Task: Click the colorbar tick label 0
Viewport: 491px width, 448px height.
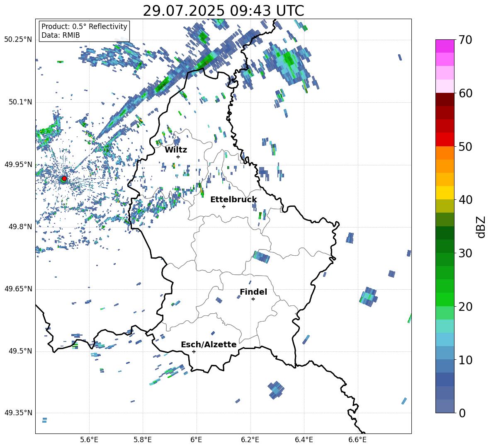Action: tap(462, 413)
